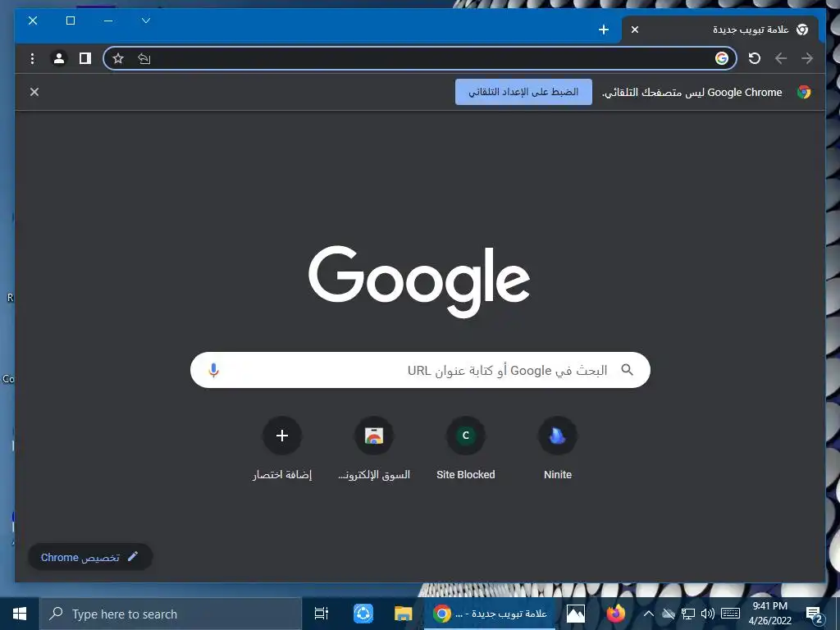Start voice search with the microphone icon
The height and width of the screenshot is (630, 840).
coord(214,370)
